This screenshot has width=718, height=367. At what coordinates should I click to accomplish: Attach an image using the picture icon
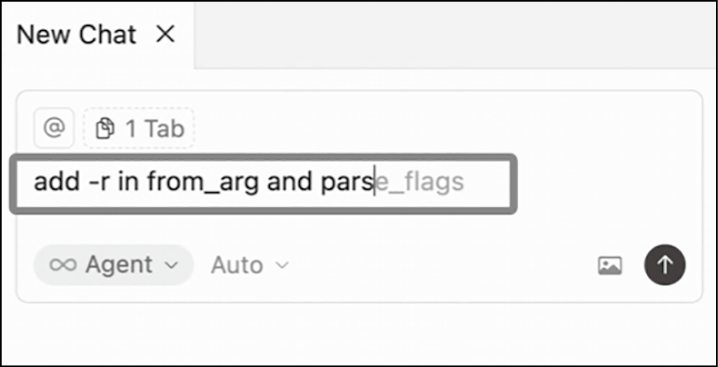click(610, 265)
